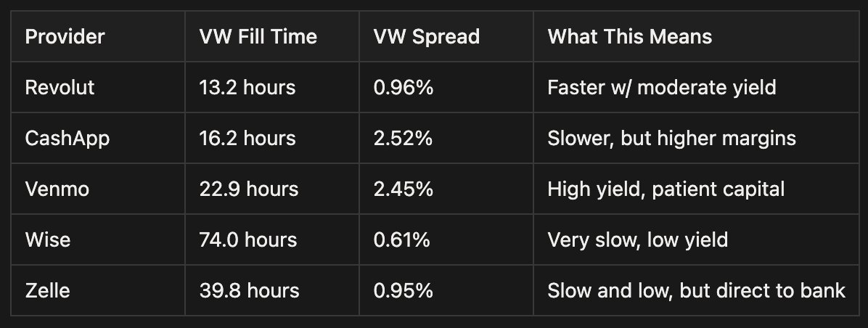Viewport: 868px width, 328px height.
Task: Select the "Very slow, low yield" cell
Action: 637,239
